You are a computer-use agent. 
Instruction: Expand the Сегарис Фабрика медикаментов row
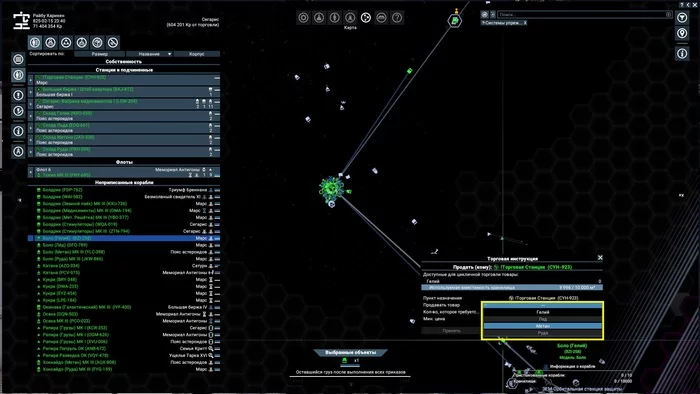[x=31, y=104]
